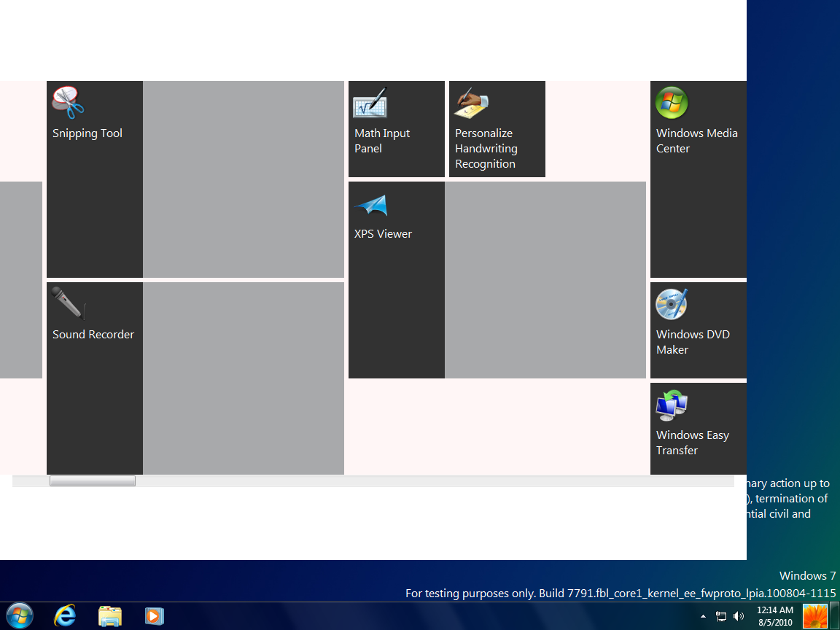The height and width of the screenshot is (630, 840).
Task: Open Personalize Handwriting Recognition icon
Action: [x=471, y=102]
